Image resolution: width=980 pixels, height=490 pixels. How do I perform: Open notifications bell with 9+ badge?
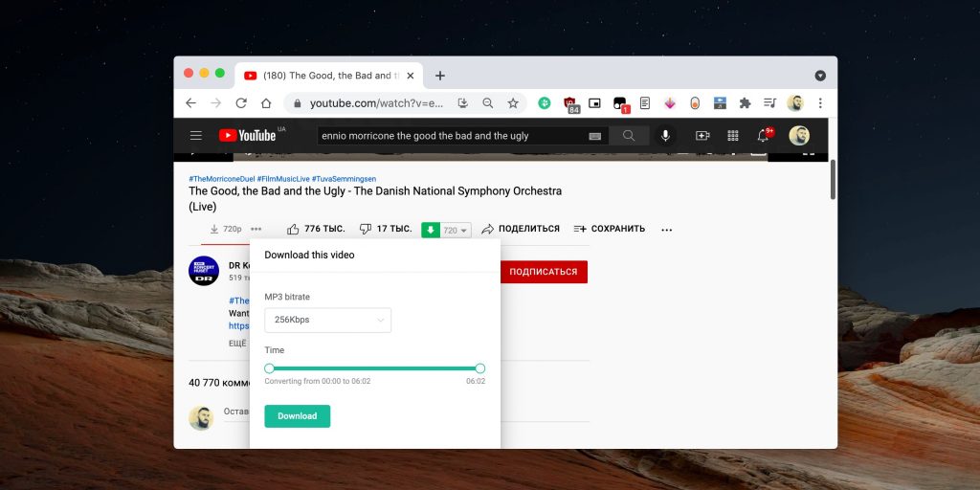pyautogui.click(x=765, y=134)
